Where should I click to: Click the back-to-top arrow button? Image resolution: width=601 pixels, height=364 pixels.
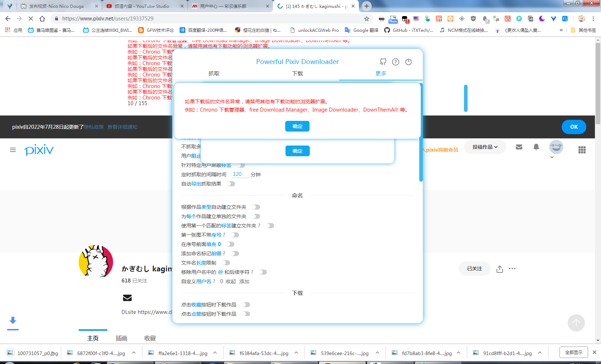click(576, 323)
